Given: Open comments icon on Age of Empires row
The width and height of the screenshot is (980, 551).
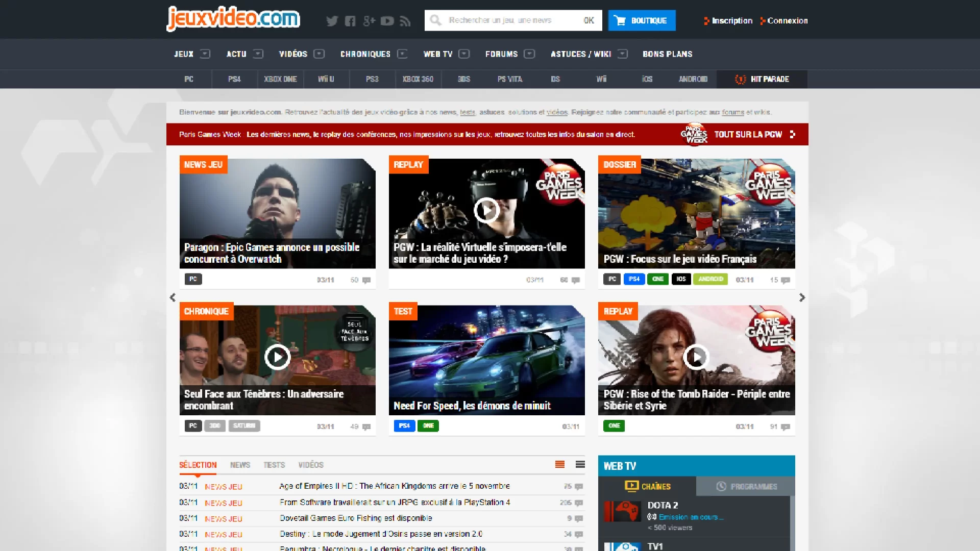Looking at the screenshot, I should (579, 487).
